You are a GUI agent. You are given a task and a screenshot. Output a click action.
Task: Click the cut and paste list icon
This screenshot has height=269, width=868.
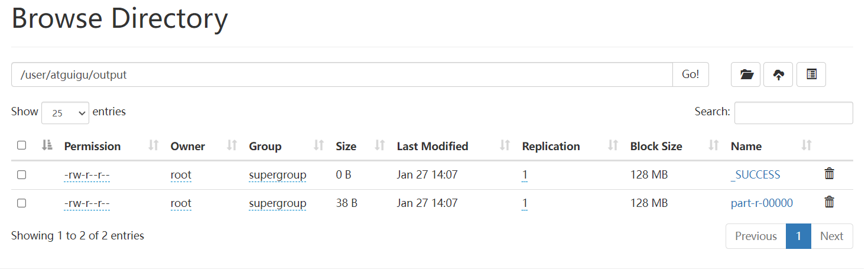(x=811, y=74)
